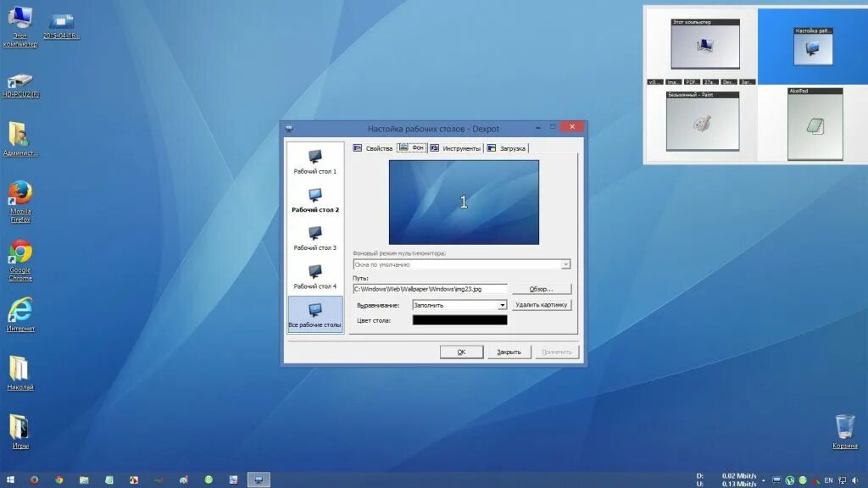The image size is (868, 488).
Task: Click the active Dexpot taskbar button
Action: click(x=259, y=480)
